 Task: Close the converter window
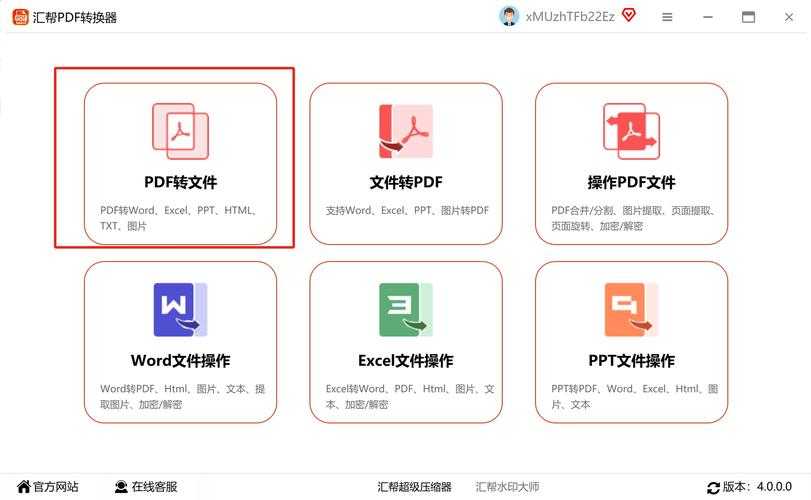pyautogui.click(x=788, y=17)
